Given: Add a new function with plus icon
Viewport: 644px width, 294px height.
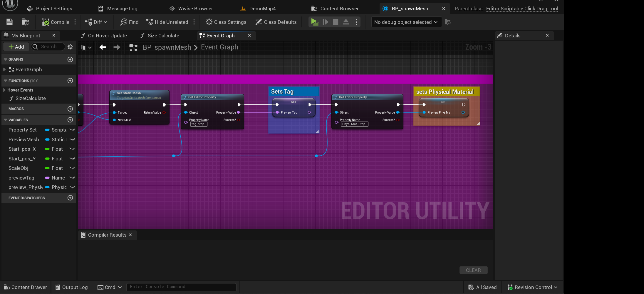Looking at the screenshot, I should 70,81.
